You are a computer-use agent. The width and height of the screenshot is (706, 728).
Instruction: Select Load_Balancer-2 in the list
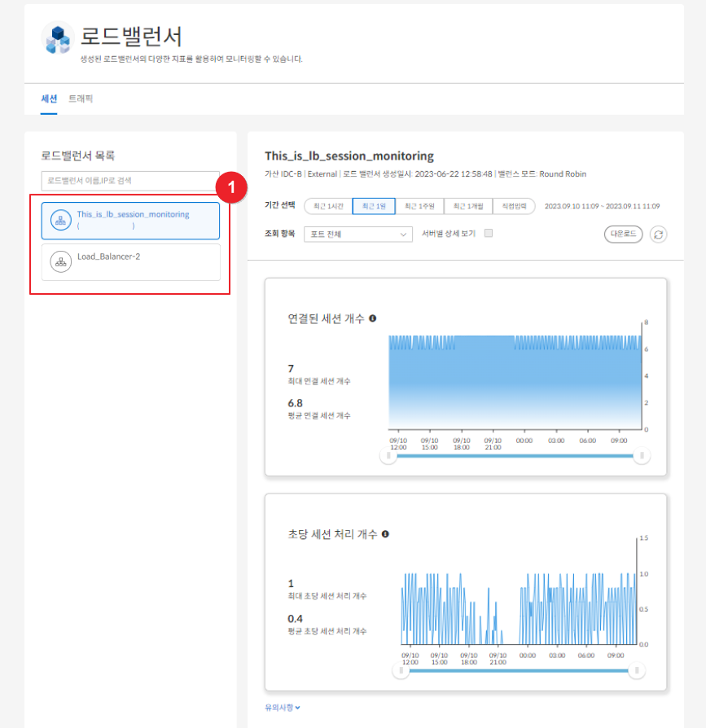[x=130, y=261]
